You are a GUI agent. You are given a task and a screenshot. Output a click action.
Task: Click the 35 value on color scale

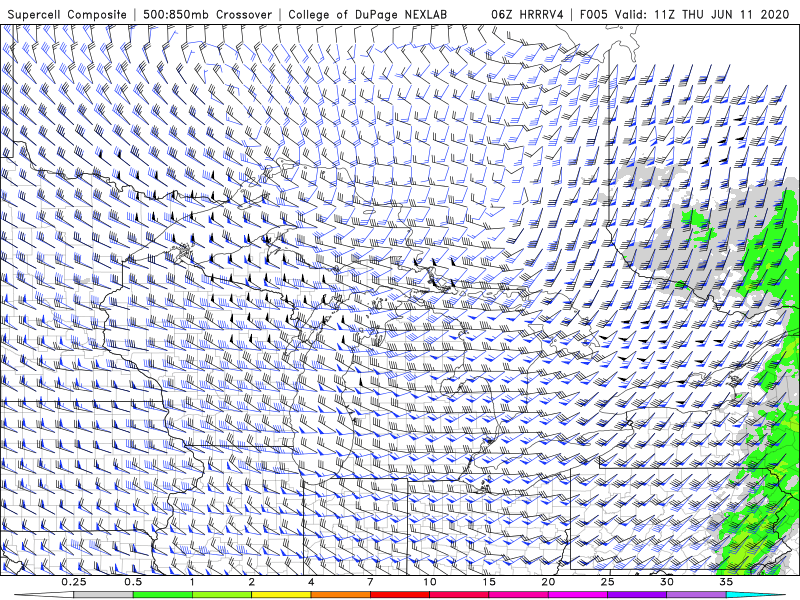coord(726,582)
